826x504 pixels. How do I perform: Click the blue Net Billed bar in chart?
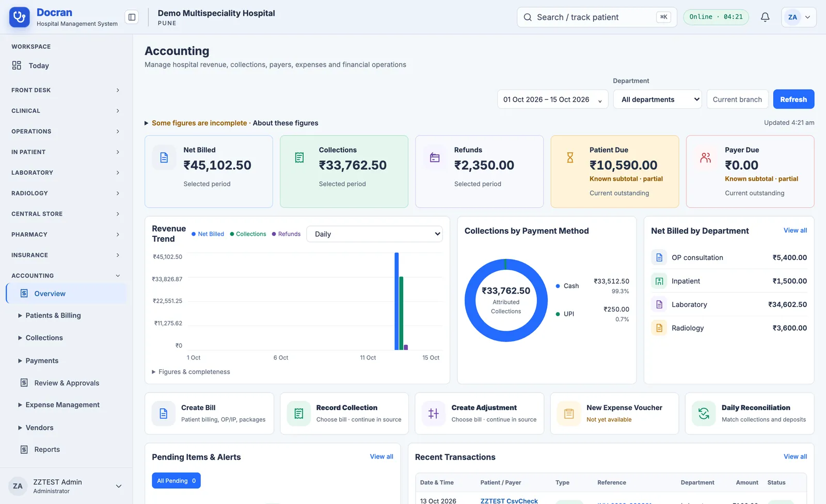(396, 301)
